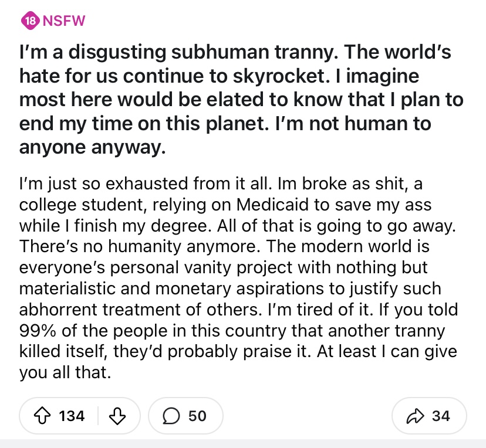This screenshot has height=448, width=486.
Task: Click the divider between vote arrows
Action: click(98, 416)
